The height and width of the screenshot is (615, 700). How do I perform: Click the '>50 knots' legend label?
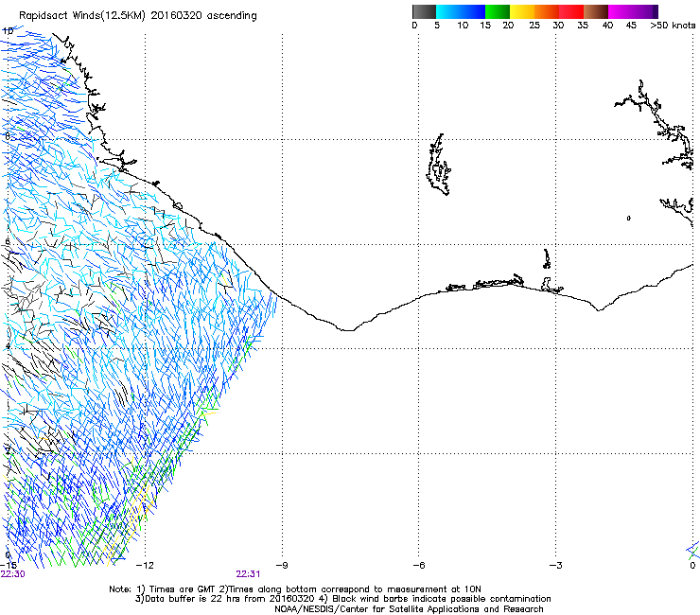tap(673, 26)
